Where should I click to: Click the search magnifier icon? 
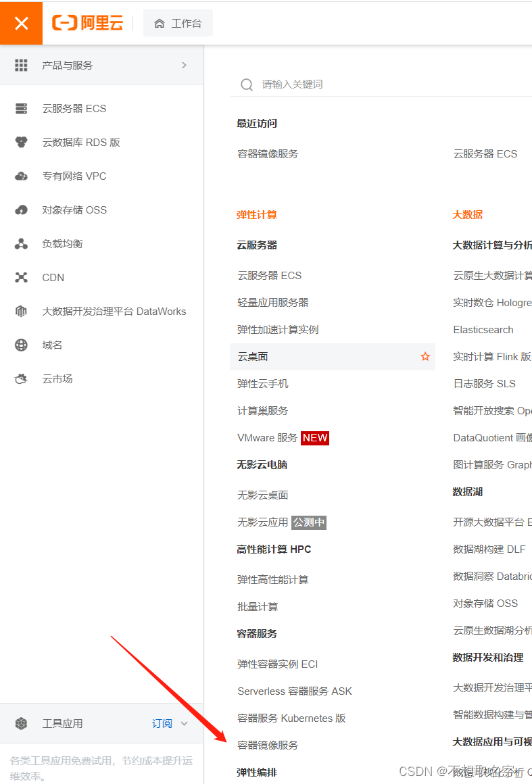coord(247,84)
